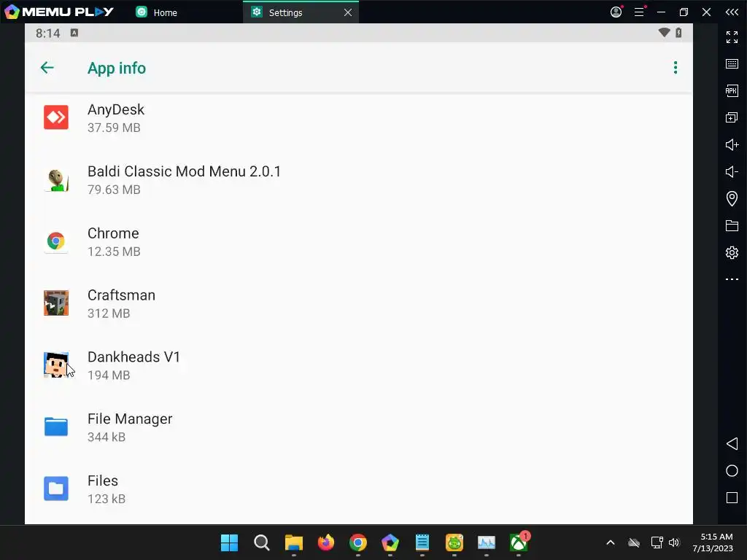Open Windows Start menu
The height and width of the screenshot is (560, 747).
(x=229, y=542)
